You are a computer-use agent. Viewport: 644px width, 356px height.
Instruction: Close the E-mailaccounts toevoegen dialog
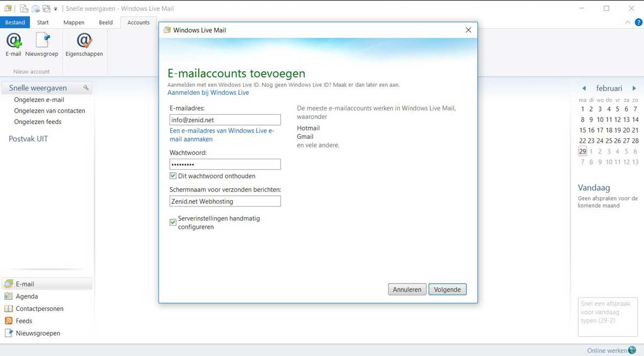469,30
